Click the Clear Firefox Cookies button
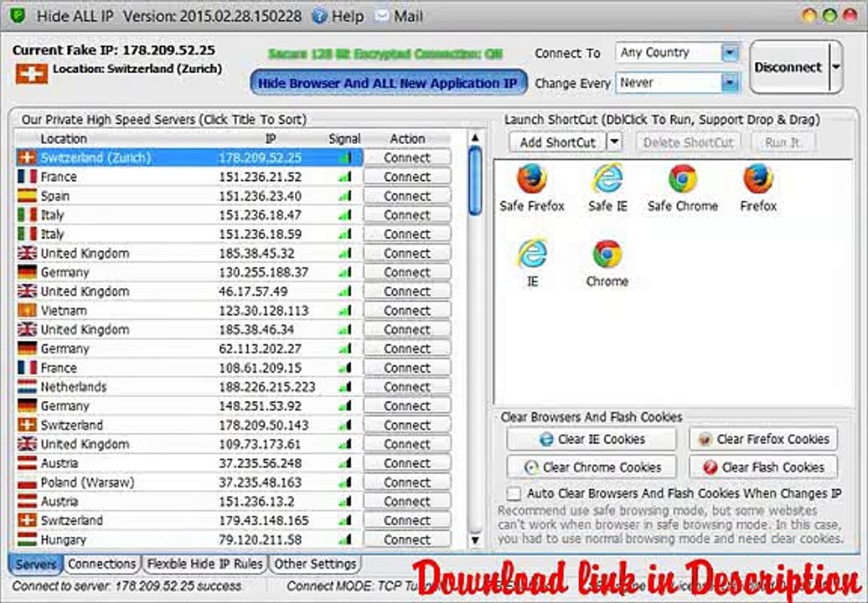 763,439
